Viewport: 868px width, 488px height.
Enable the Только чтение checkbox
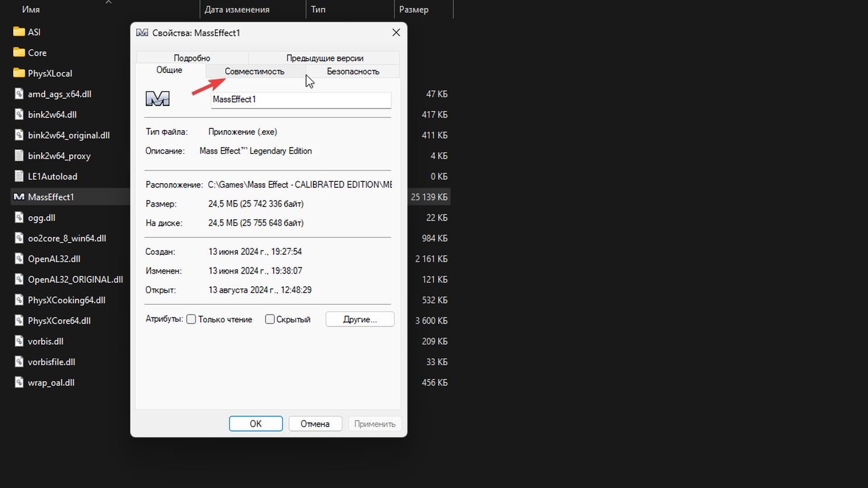click(x=191, y=319)
